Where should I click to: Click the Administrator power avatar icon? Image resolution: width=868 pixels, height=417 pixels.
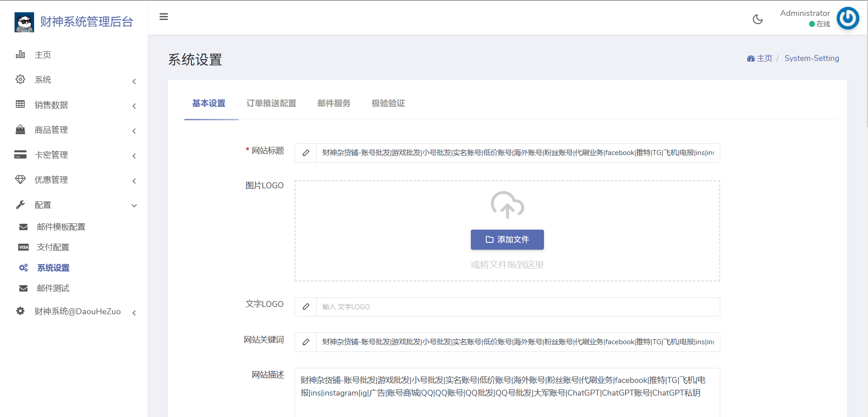pos(848,19)
